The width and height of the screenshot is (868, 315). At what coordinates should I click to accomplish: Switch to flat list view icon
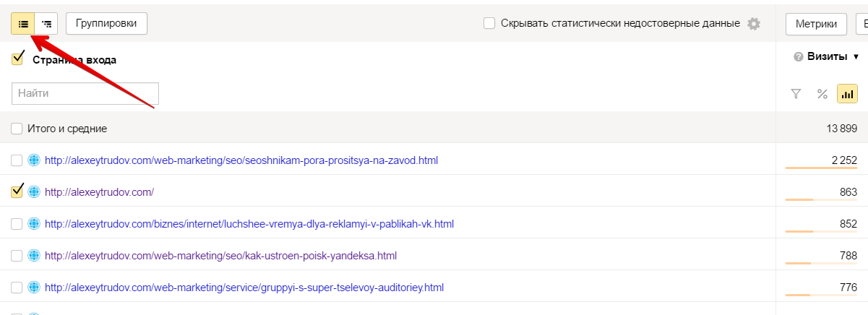tap(23, 24)
